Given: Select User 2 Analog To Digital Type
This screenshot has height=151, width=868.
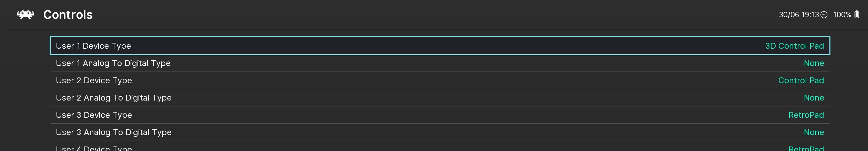Looking at the screenshot, I should point(440,98).
